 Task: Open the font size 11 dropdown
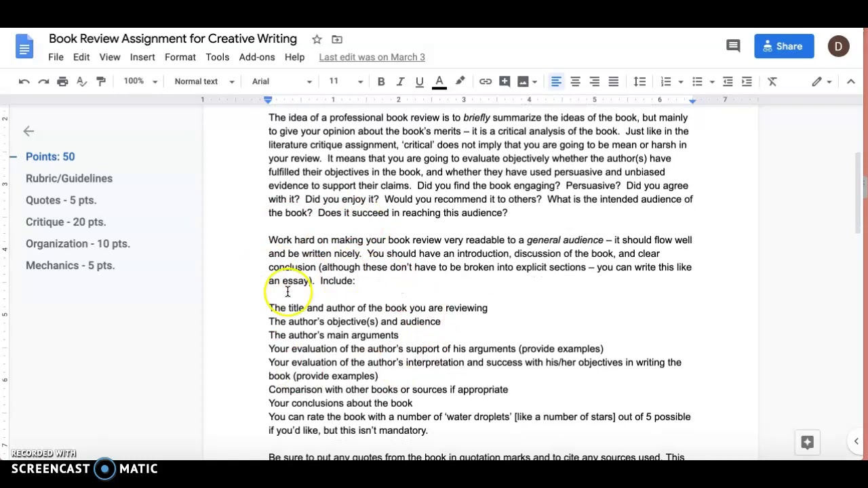(x=347, y=81)
